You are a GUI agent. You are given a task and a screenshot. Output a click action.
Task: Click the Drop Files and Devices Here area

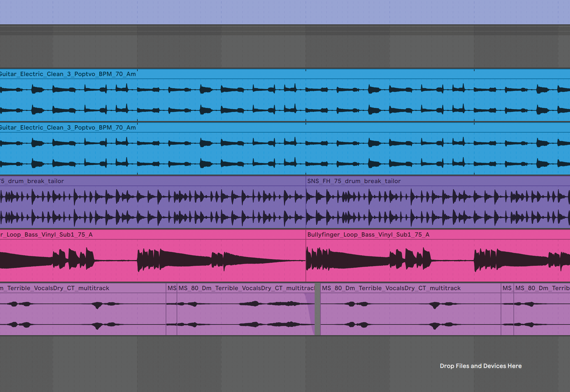click(480, 366)
